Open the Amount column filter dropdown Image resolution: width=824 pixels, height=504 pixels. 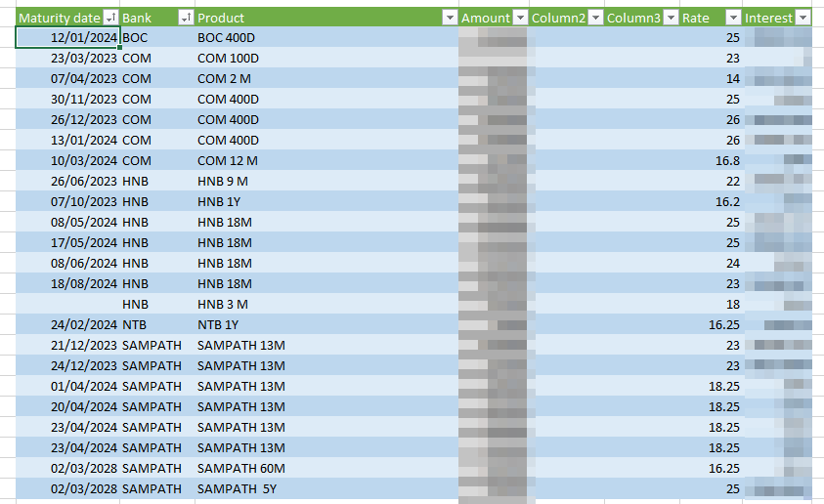click(520, 18)
